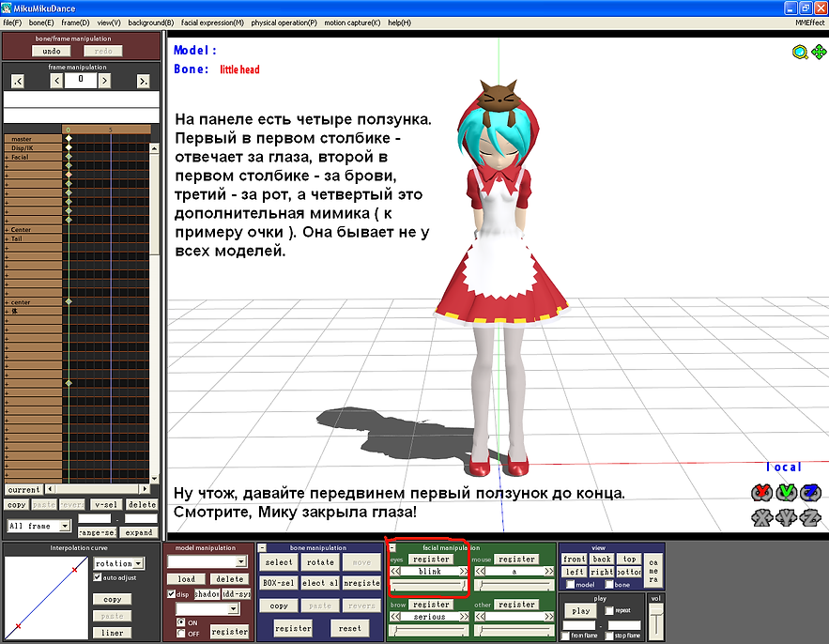This screenshot has width=829, height=644.
Task: Click the timeline horizontal scroll left arrow
Action: click(x=50, y=489)
